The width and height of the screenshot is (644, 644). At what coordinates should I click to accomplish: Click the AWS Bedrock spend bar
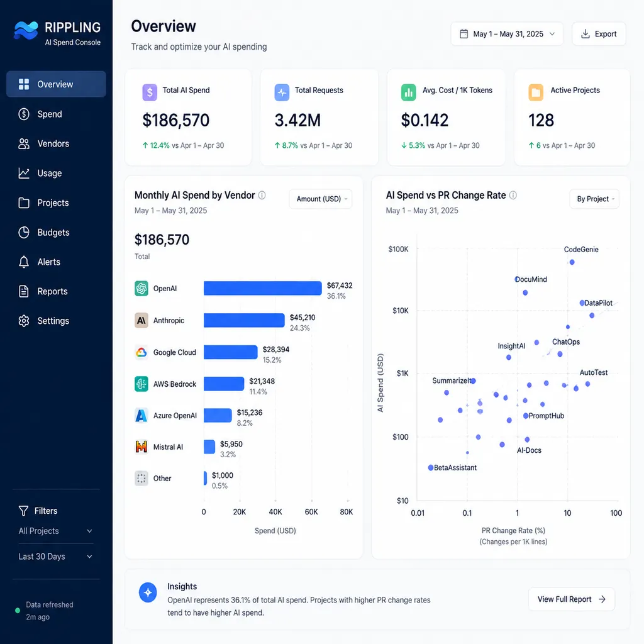[x=224, y=384]
